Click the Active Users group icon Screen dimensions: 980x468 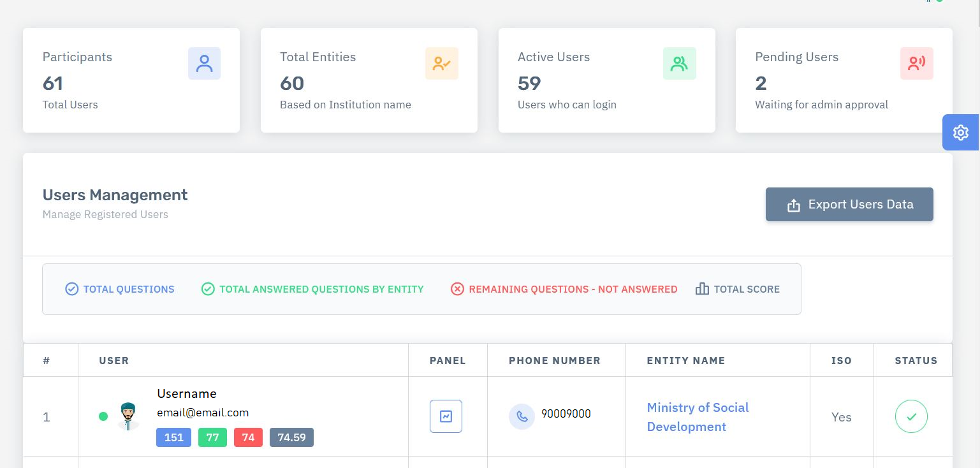679,64
